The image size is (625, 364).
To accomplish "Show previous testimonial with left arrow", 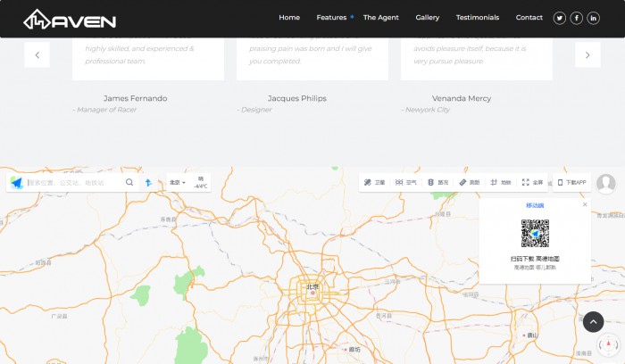I will tap(37, 55).
